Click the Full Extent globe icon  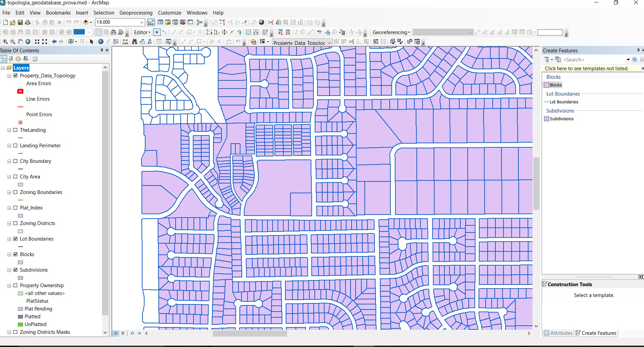[27, 42]
